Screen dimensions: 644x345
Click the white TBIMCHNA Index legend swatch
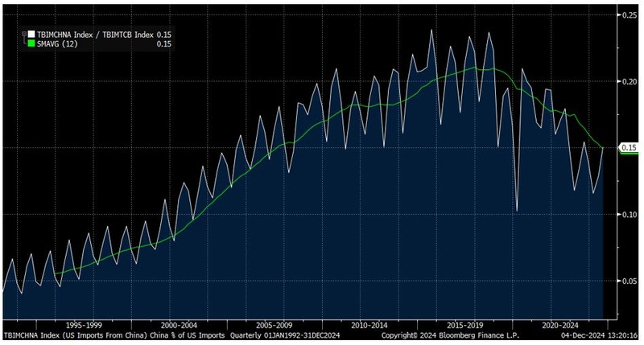click(31, 35)
